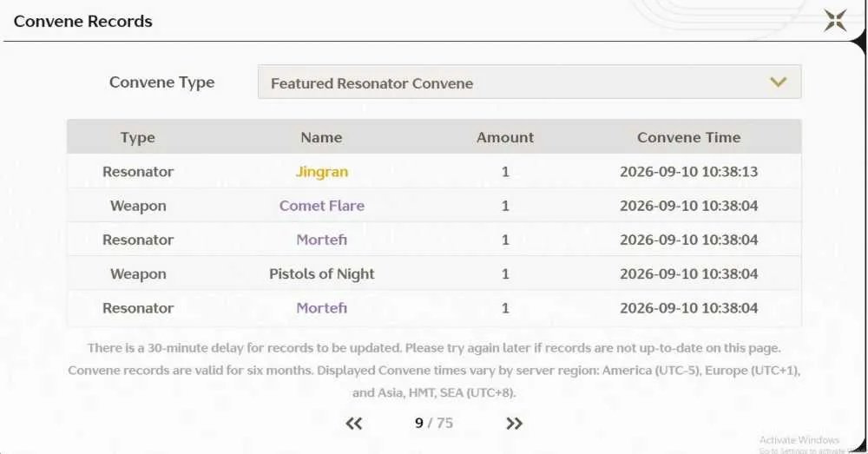Viewport: 868px width, 454px height.
Task: Click the Comet Flare row convene time
Action: click(x=688, y=206)
